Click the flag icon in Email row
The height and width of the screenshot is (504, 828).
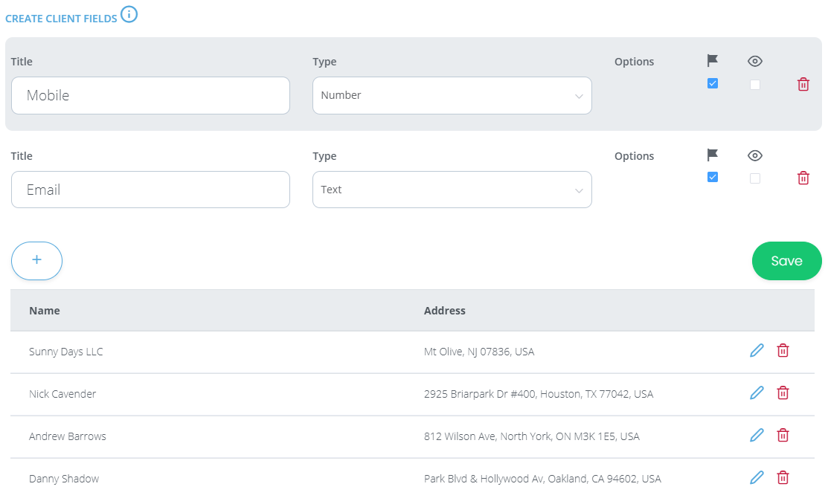713,155
